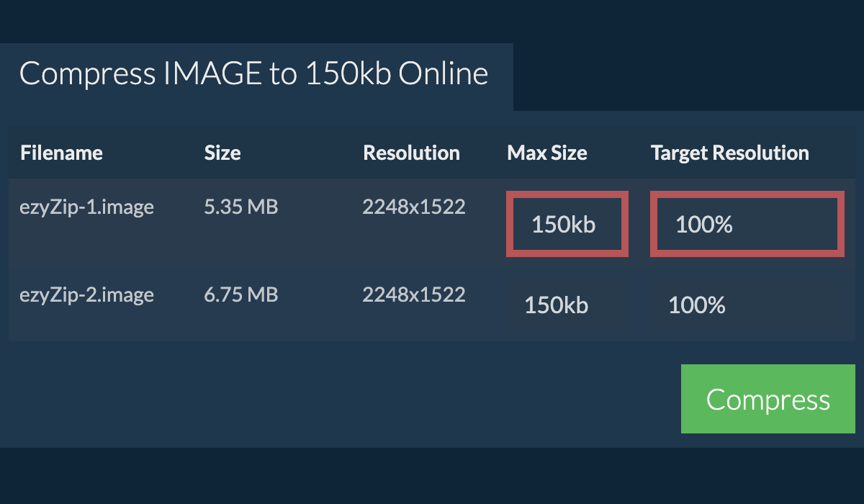Open the Target Resolution field for ezyZip-1.image
The height and width of the screenshot is (504, 864).
pyautogui.click(x=747, y=224)
